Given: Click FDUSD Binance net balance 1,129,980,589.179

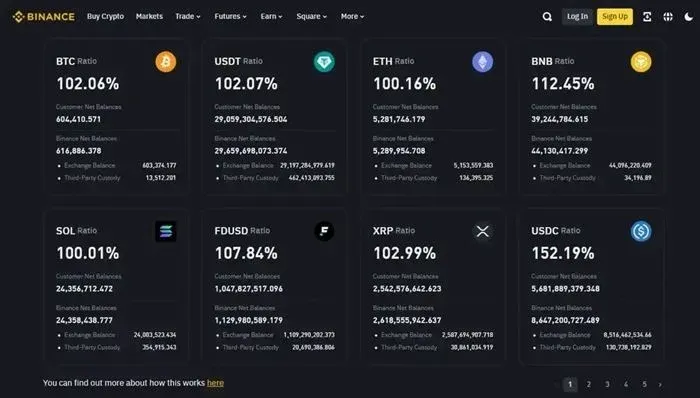Looking at the screenshot, I should [249, 320].
